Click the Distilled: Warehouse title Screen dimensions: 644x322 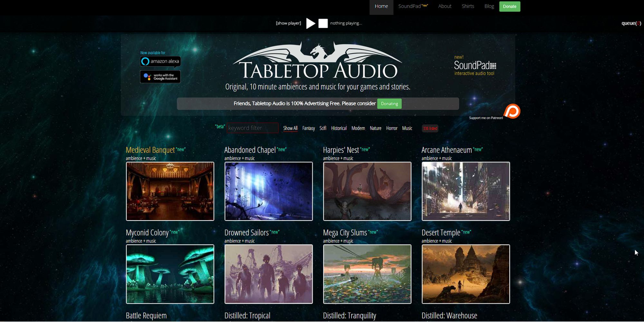click(449, 316)
